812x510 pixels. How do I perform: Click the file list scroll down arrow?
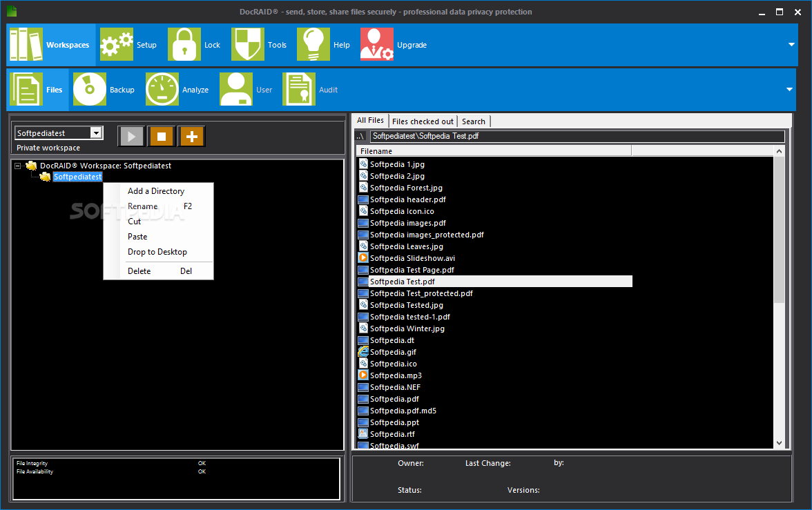pos(780,442)
